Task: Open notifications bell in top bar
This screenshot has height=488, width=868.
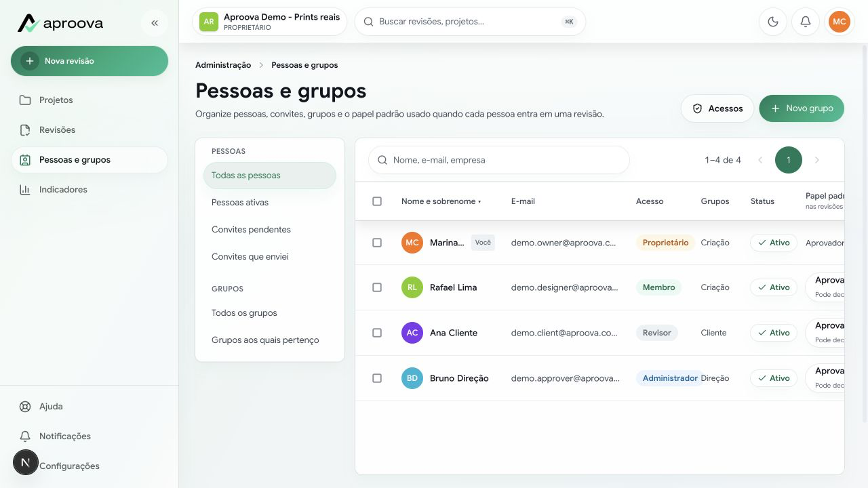Action: click(x=806, y=22)
